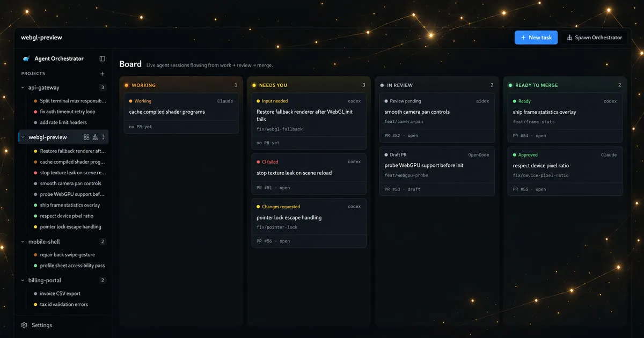644x338 pixels.
Task: Open 'stop texture leak on scene reload' card
Action: coord(309,174)
